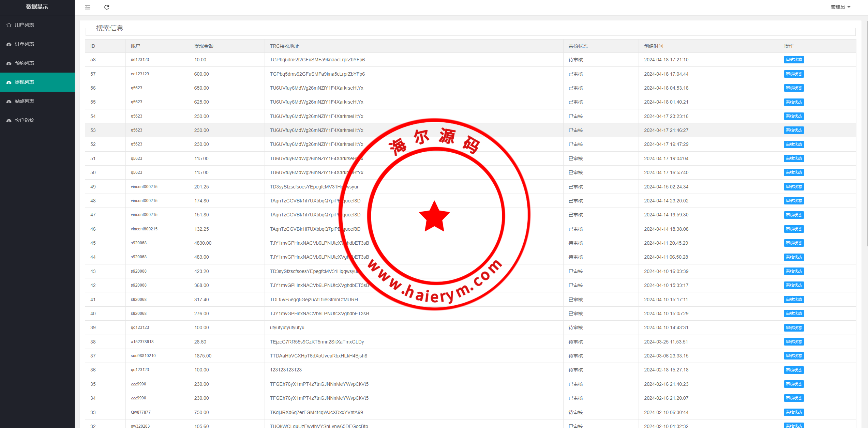
Task: Click cloud icon beside 预约列表
Action: tap(9, 63)
